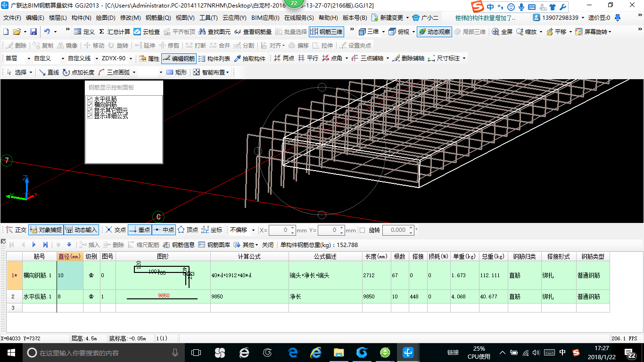644x362 pixels.
Task: Toggle 中点 midpoint snap
Action: point(164,230)
